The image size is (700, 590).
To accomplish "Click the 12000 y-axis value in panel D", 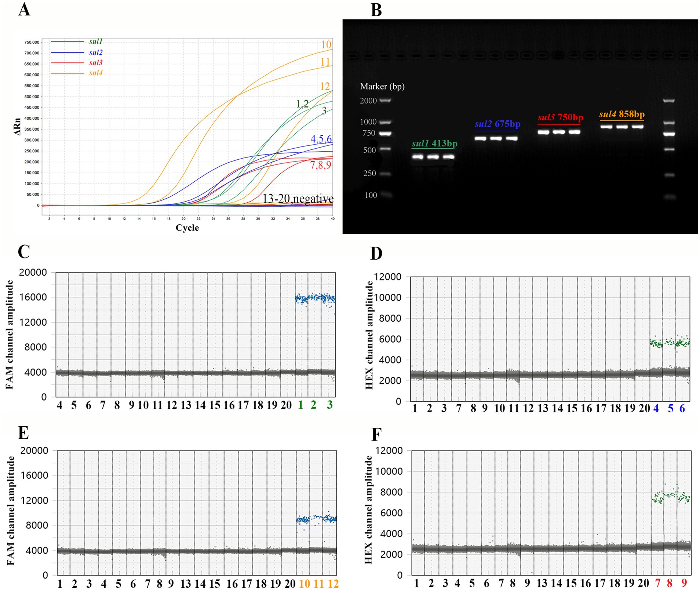I will coord(388,277).
